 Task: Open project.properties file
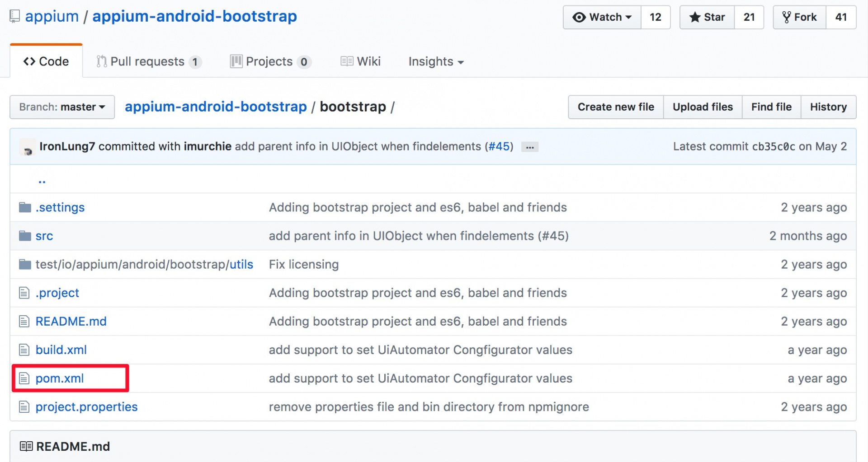(x=86, y=407)
